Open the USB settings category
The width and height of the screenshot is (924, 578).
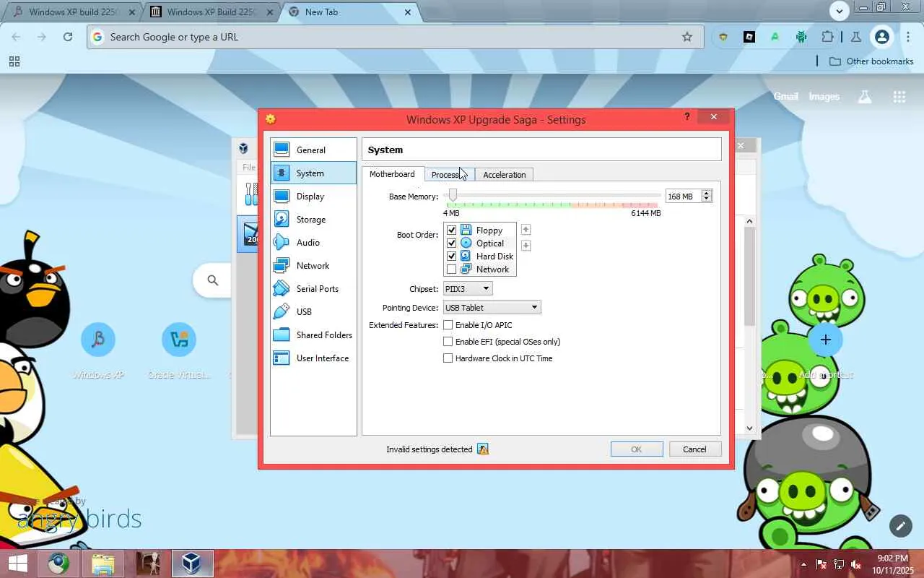point(313,312)
